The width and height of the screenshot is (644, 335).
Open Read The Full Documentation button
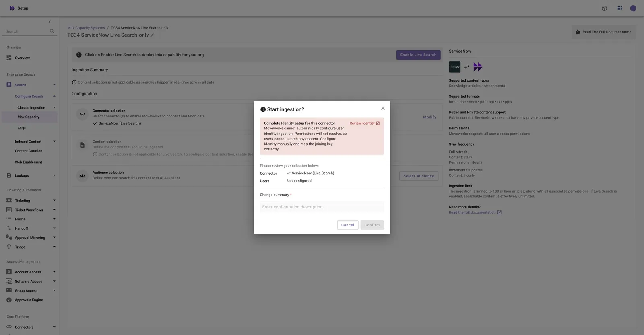point(603,32)
